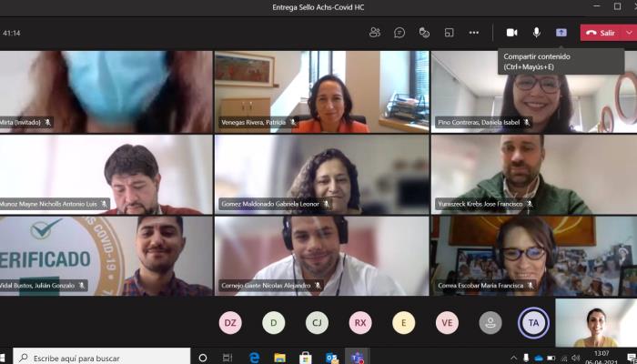The height and width of the screenshot is (364, 637).
Task: Open the breakout rooms icon
Action: 449,33
